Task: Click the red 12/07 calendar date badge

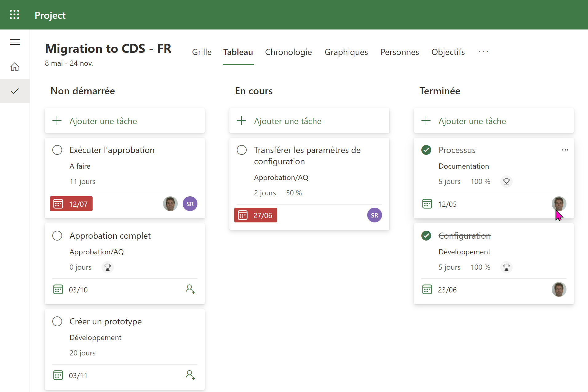Action: click(x=71, y=203)
